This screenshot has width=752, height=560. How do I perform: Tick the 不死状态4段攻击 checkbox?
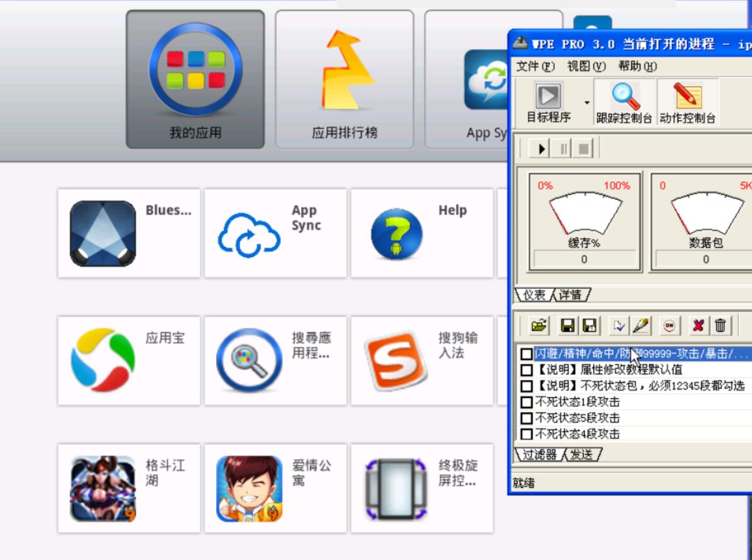(x=527, y=434)
